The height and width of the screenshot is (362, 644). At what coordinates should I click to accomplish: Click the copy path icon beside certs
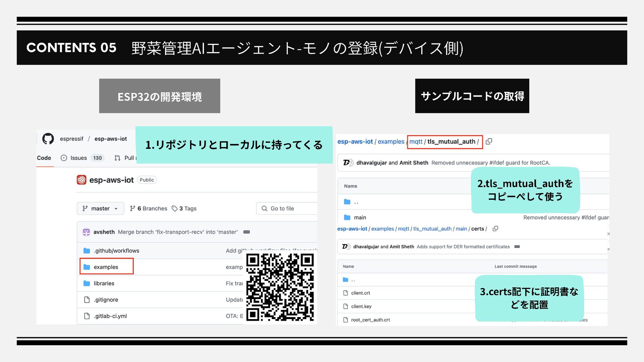click(x=495, y=229)
